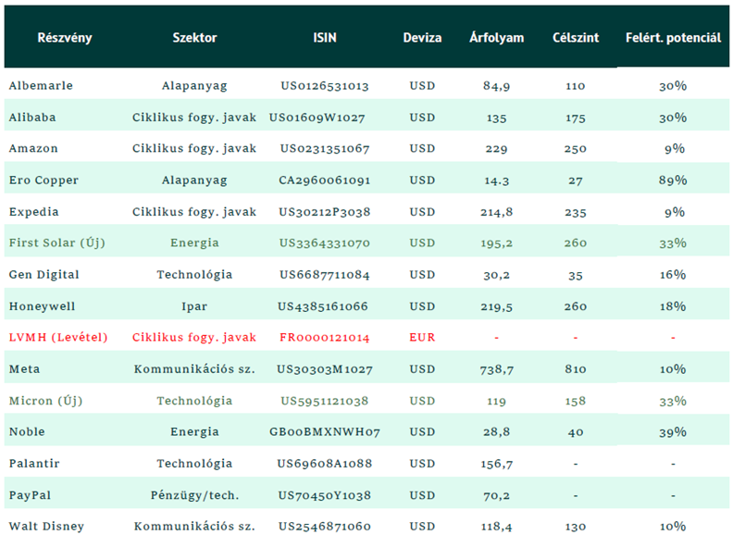Click 'Ipar' sector in Honeywell row
Image resolution: width=733 pixels, height=560 pixels.
[x=194, y=306]
